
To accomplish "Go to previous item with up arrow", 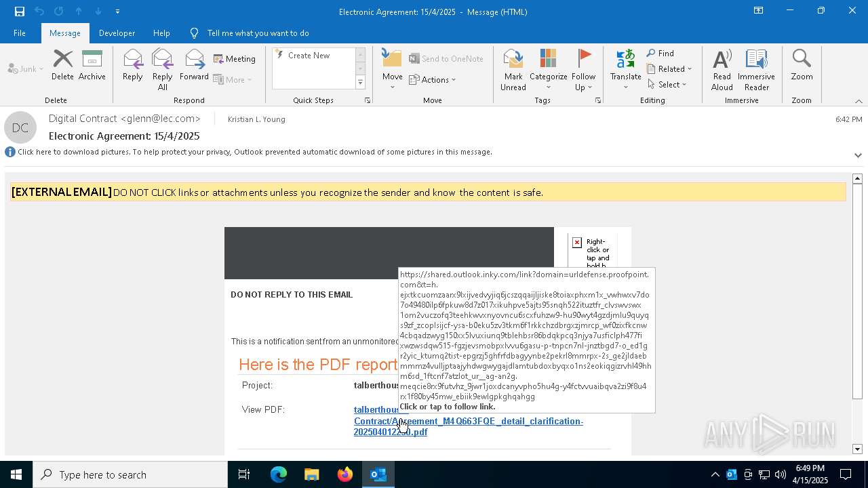I will tap(78, 11).
